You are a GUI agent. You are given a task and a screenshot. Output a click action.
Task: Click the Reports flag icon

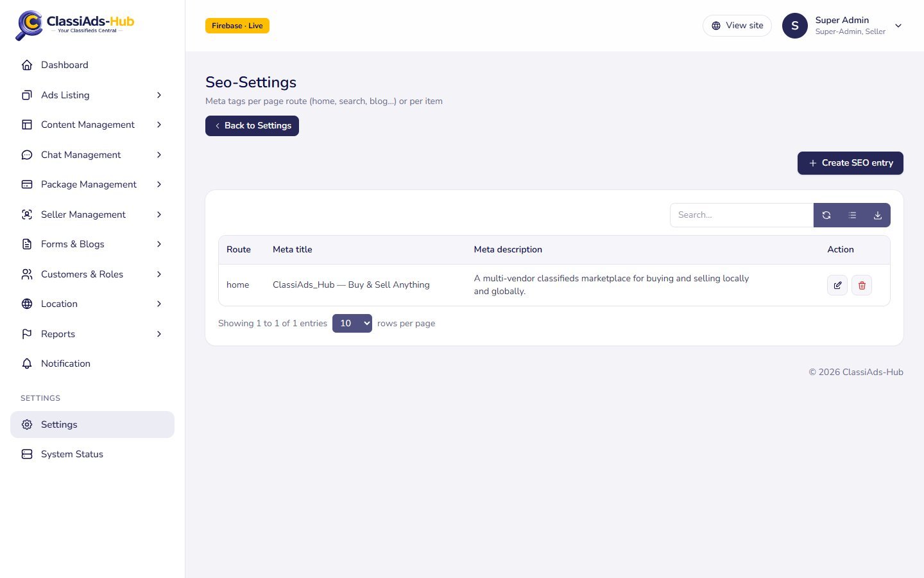(27, 334)
